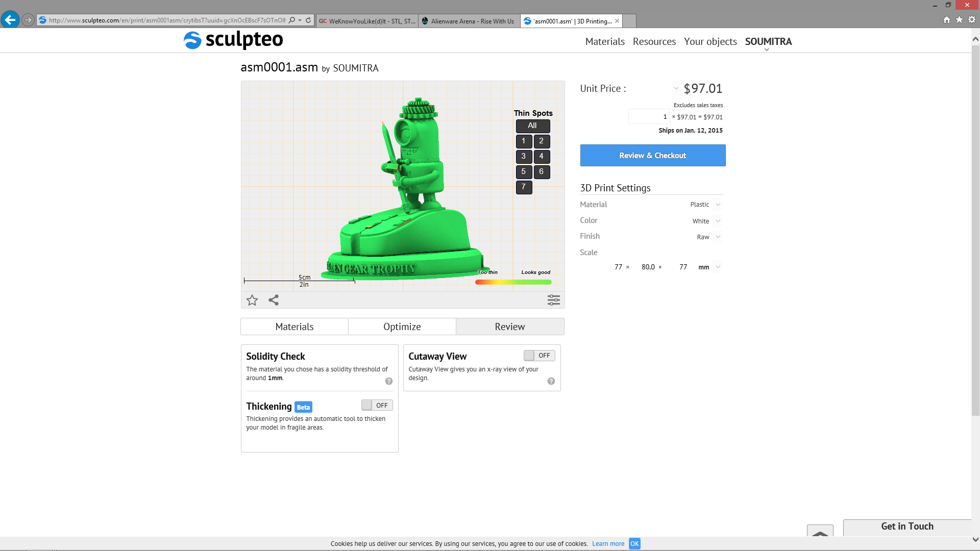This screenshot has height=551, width=980.
Task: Switch to the Optimize tab
Action: [402, 327]
